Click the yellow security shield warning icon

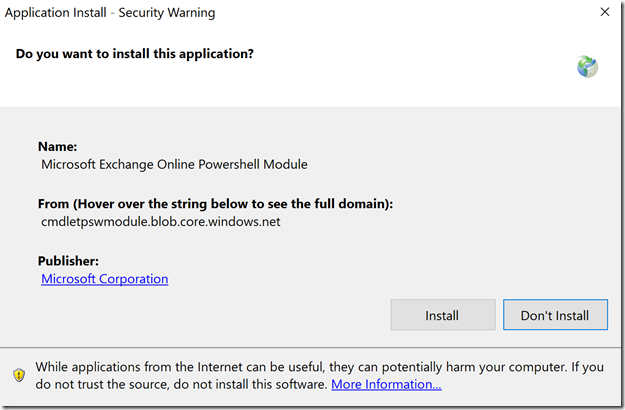[18, 375]
